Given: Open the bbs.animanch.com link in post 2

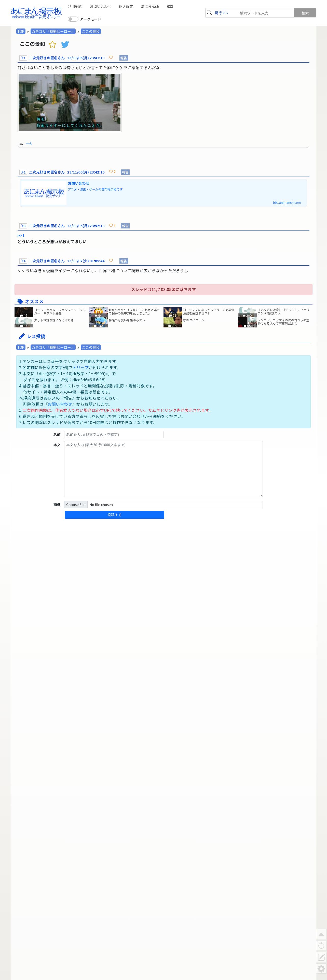Looking at the screenshot, I should tap(287, 203).
